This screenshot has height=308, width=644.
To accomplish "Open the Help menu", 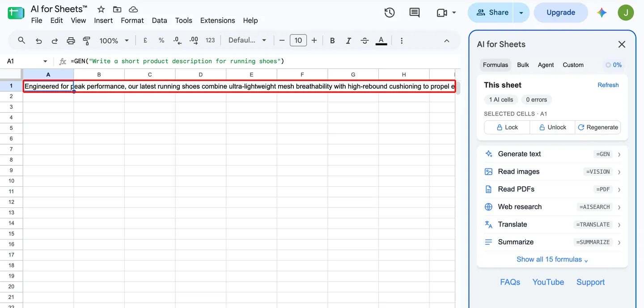I will (250, 21).
